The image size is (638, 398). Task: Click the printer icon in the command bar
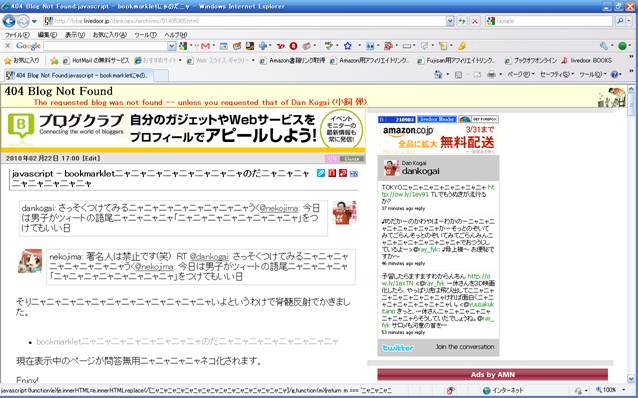pos(492,74)
